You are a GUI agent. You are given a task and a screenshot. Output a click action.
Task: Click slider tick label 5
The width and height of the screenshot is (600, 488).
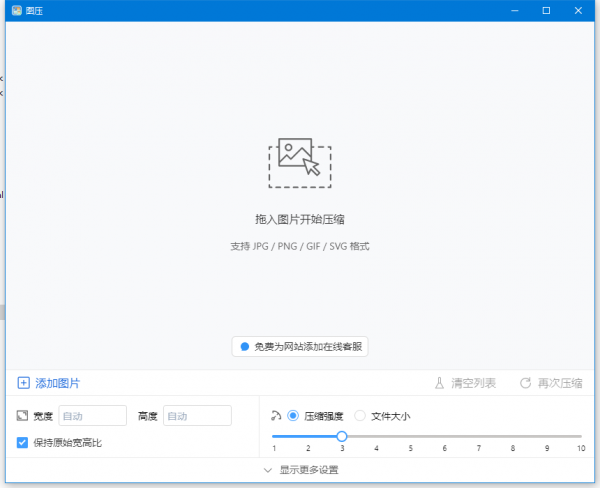pyautogui.click(x=411, y=448)
